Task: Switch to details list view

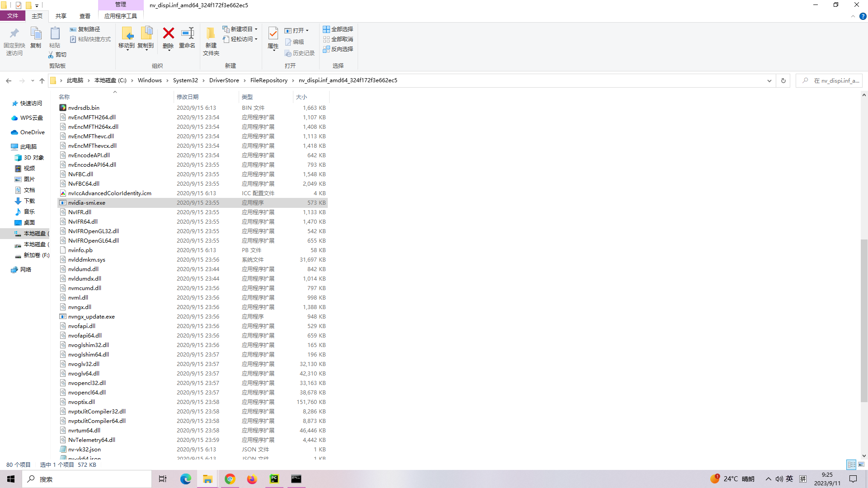Action: (x=851, y=465)
